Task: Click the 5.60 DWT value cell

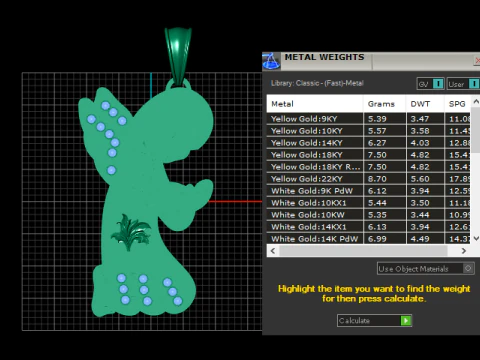Action: point(425,179)
